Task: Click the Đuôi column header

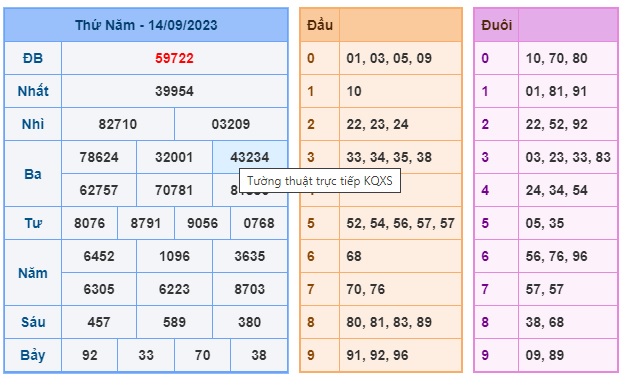Action: (x=497, y=25)
